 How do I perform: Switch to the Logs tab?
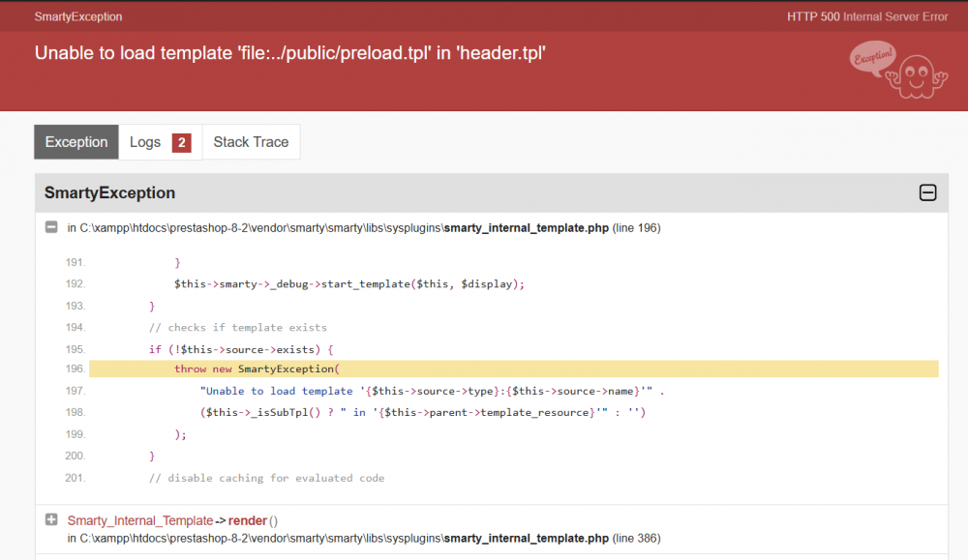(160, 142)
